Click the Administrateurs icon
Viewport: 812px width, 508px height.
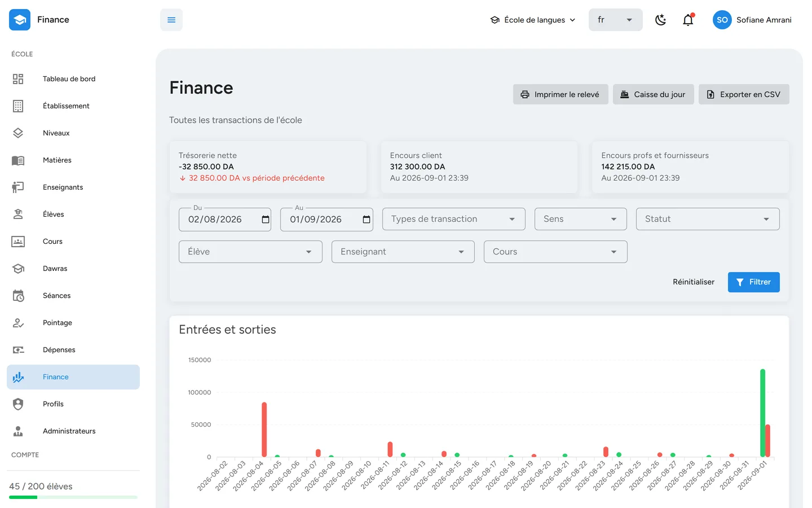coord(18,431)
